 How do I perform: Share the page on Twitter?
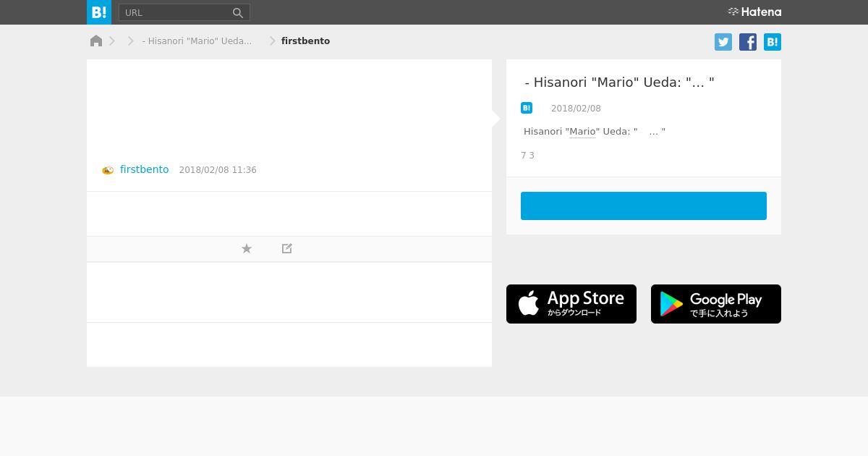pyautogui.click(x=723, y=42)
